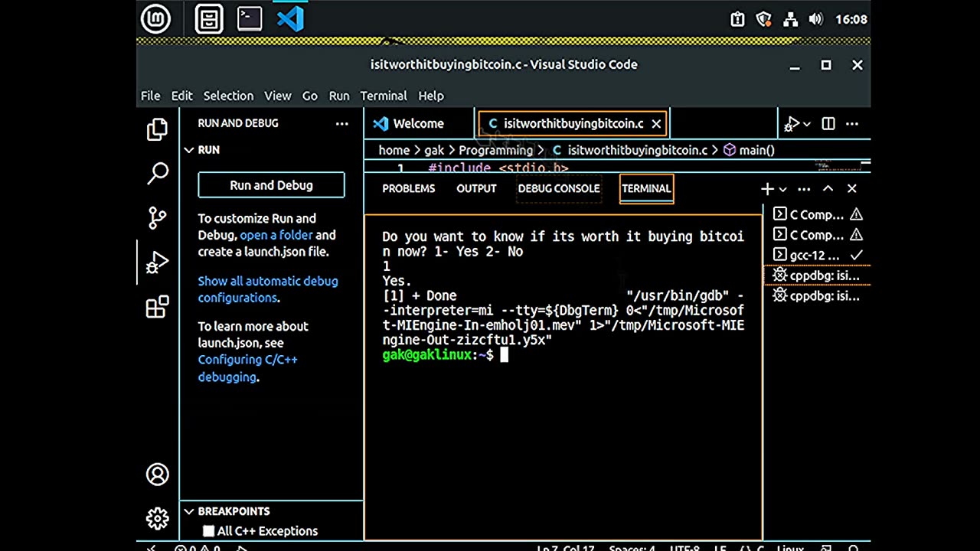Click the 16:08 system clock
980x551 pixels.
(851, 20)
